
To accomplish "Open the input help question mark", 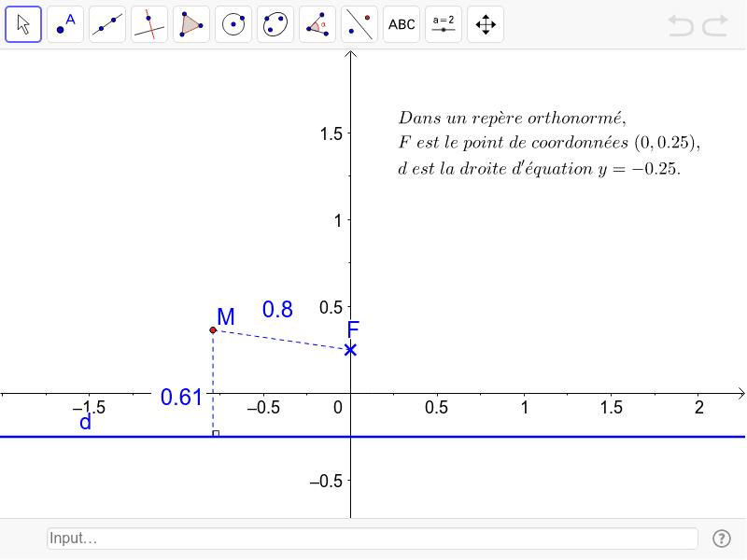I will [722, 539].
